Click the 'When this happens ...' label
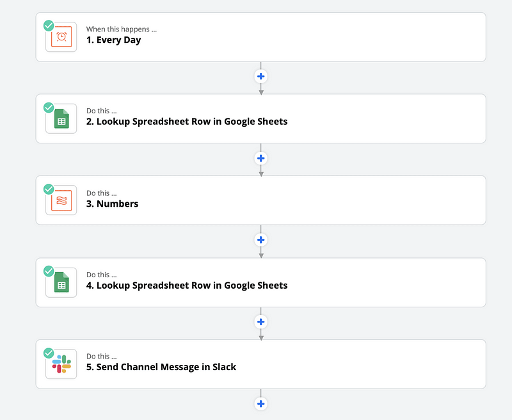The image size is (512, 420). 122,29
